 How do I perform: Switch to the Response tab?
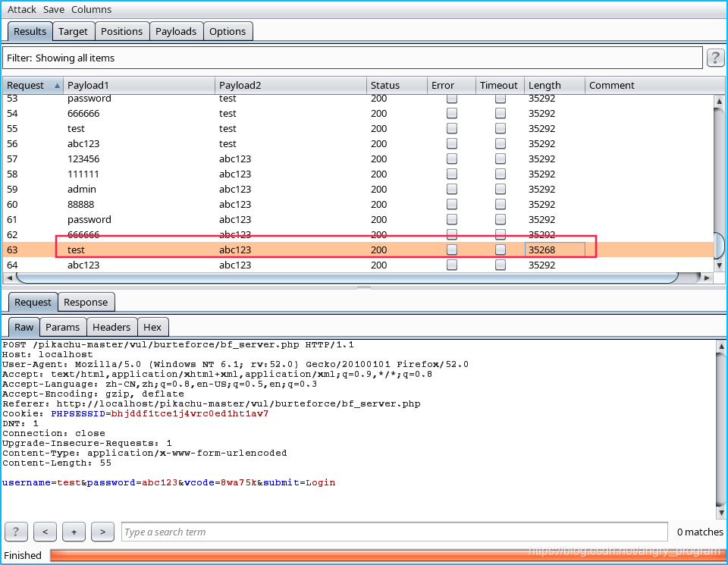tap(86, 303)
